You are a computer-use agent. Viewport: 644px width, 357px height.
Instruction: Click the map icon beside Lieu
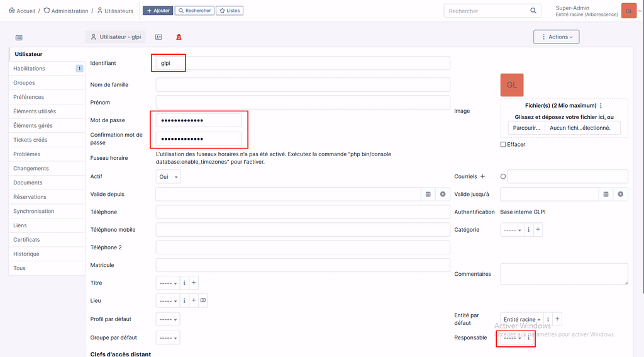point(203,301)
